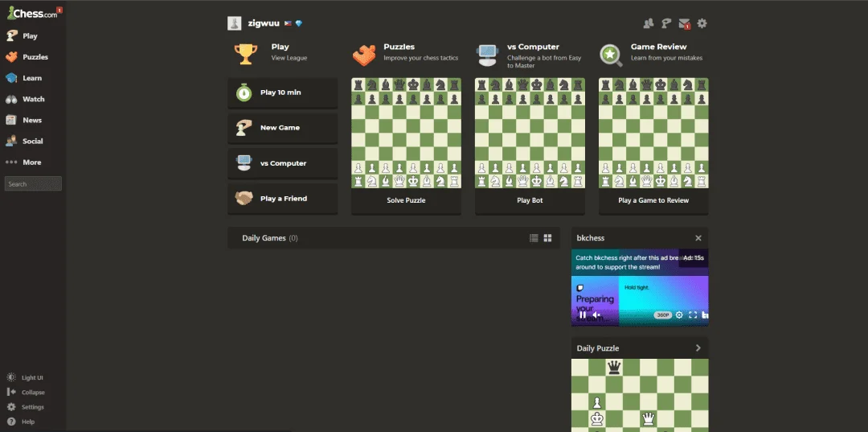This screenshot has width=868, height=432.
Task: Click the vs Computer button in list
Action: click(282, 163)
